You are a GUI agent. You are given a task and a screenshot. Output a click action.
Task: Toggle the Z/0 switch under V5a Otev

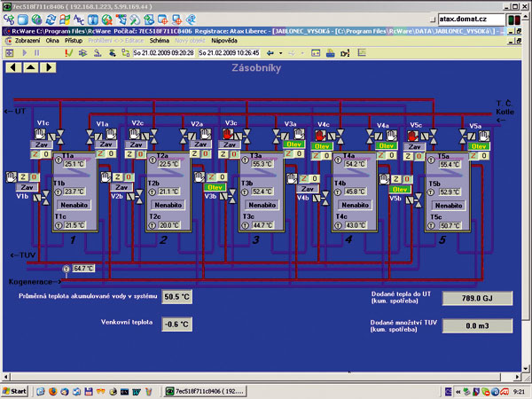[x=479, y=156]
